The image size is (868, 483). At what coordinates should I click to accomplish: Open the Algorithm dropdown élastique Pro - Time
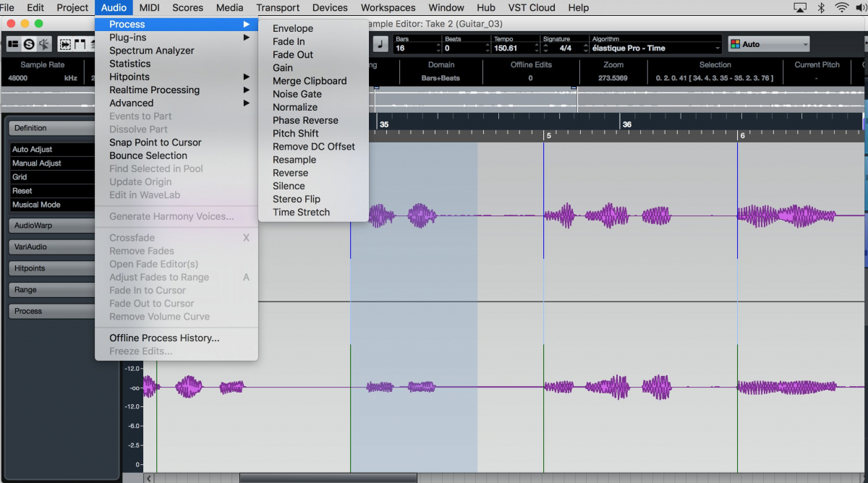click(655, 48)
